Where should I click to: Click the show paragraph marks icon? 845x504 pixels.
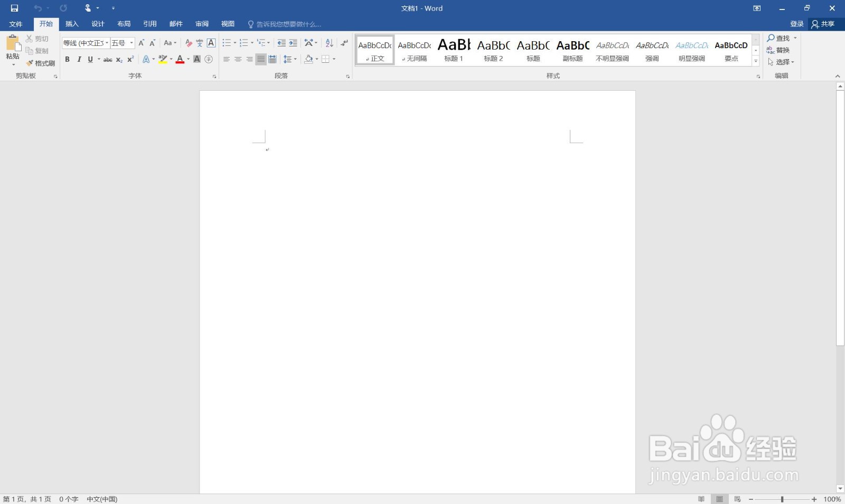click(344, 43)
